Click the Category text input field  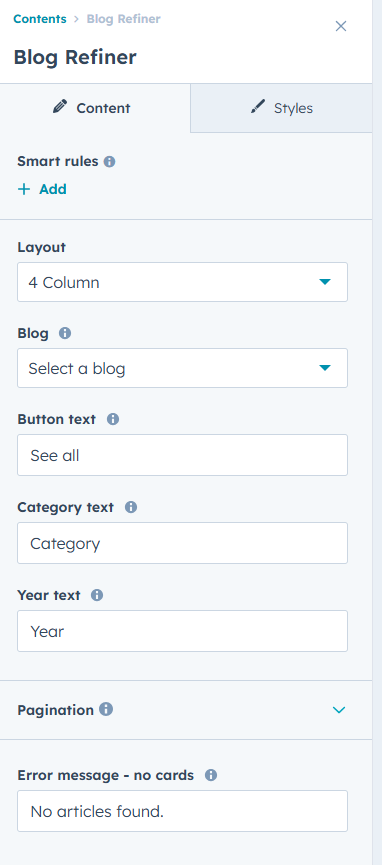click(183, 543)
